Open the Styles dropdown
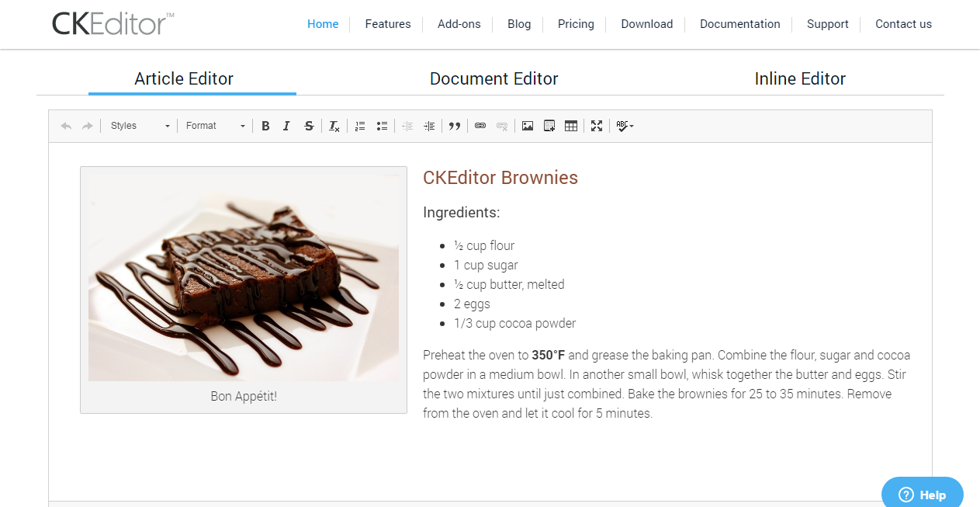980x507 pixels. coord(140,126)
